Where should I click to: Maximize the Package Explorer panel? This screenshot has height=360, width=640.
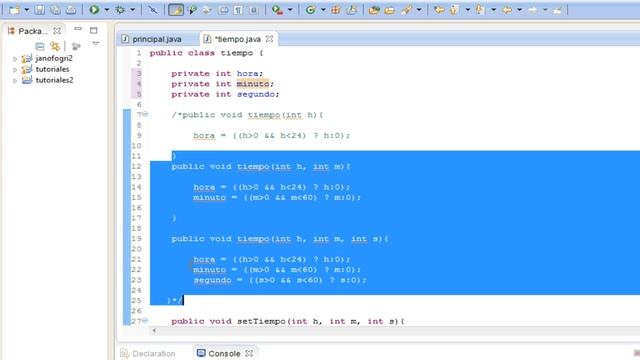coord(93,31)
